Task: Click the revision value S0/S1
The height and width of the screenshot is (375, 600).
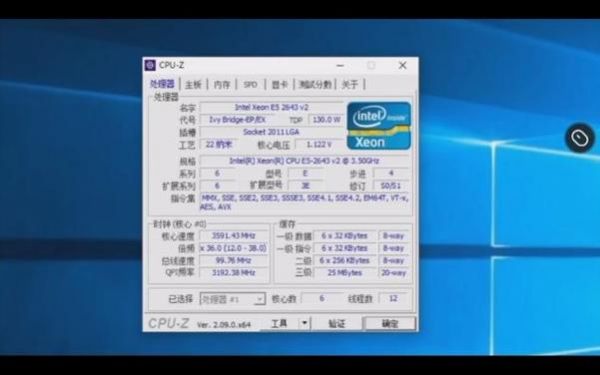Action: 391,186
